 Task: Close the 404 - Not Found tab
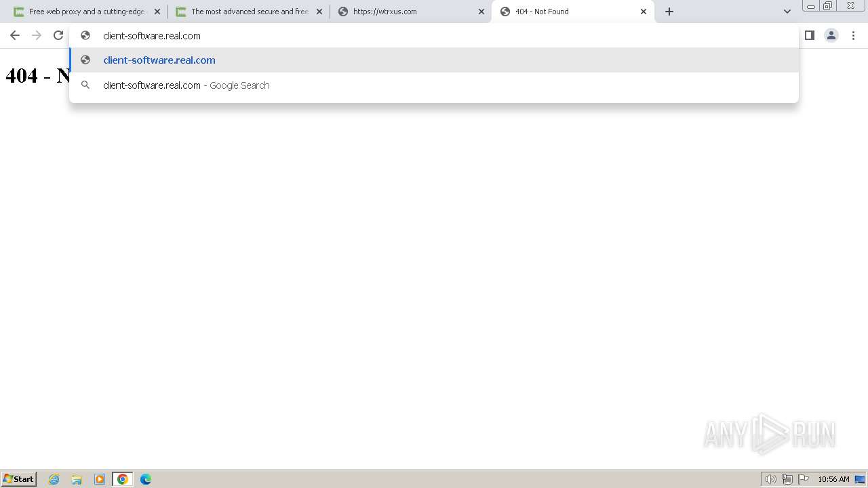(x=644, y=12)
